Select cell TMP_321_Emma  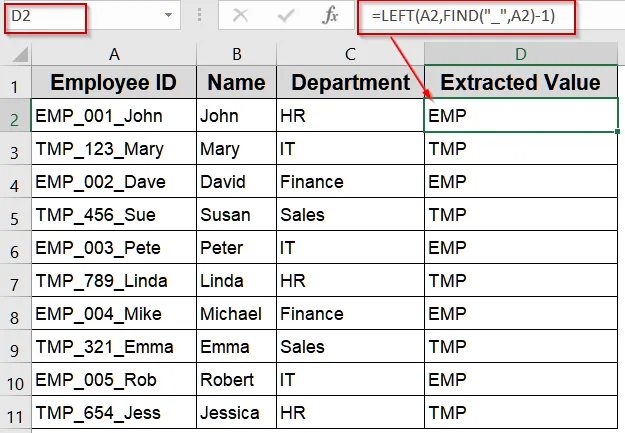coord(114,346)
